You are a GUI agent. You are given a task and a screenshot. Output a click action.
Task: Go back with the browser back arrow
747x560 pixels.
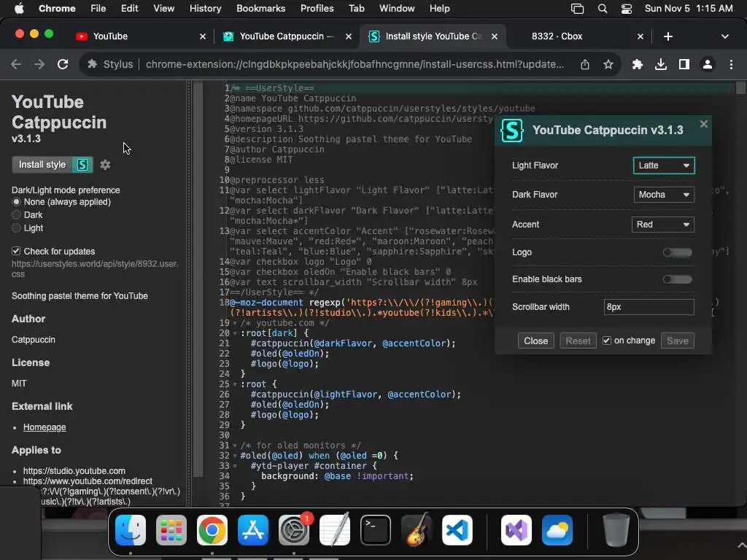click(x=16, y=64)
